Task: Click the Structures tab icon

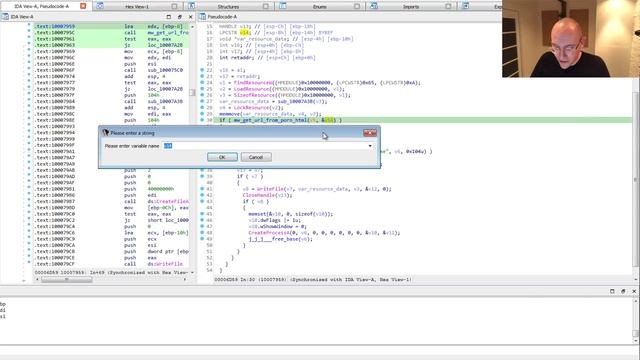Action: point(191,6)
